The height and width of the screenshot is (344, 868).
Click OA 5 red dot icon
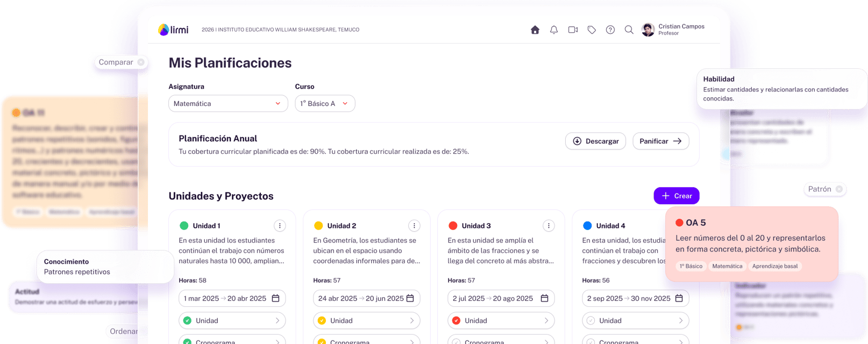click(x=679, y=223)
